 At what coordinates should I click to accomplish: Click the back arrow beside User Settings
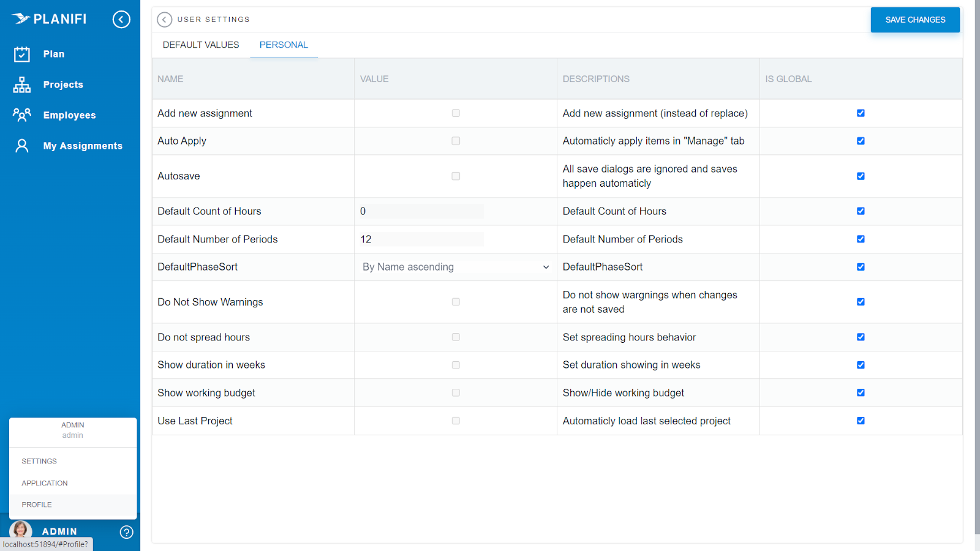point(164,20)
